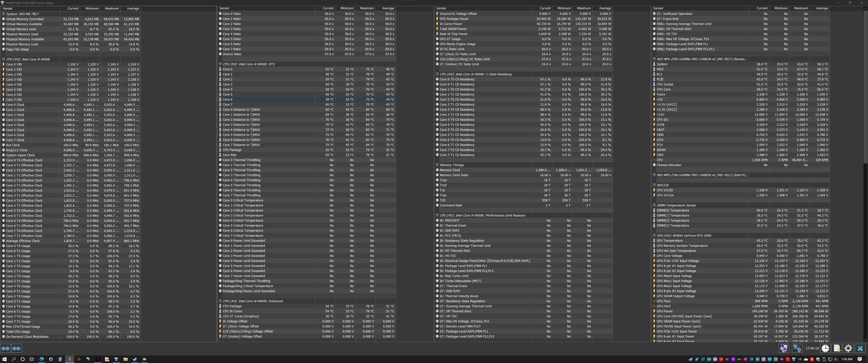
Task: Click the expand columns arrows button
Action: click(5, 349)
